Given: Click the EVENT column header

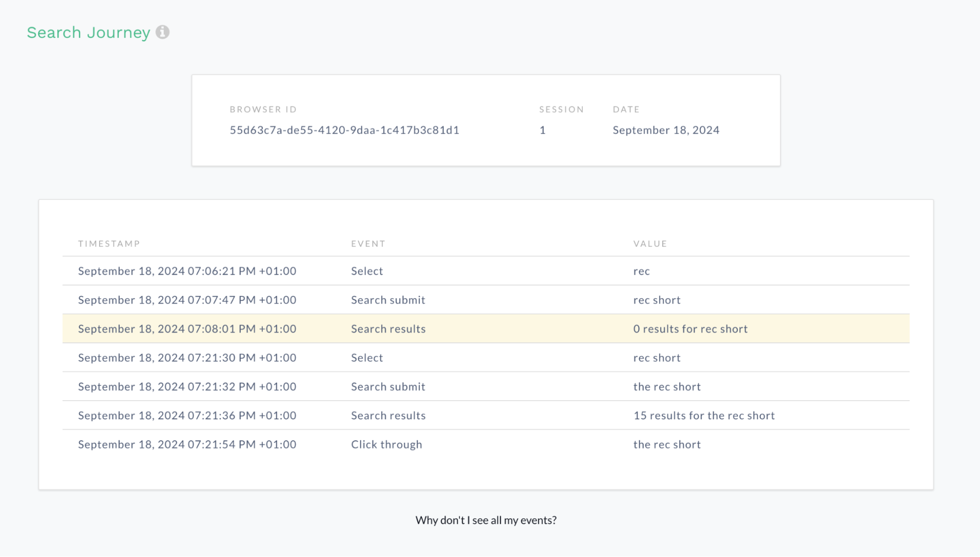Looking at the screenshot, I should coord(368,244).
